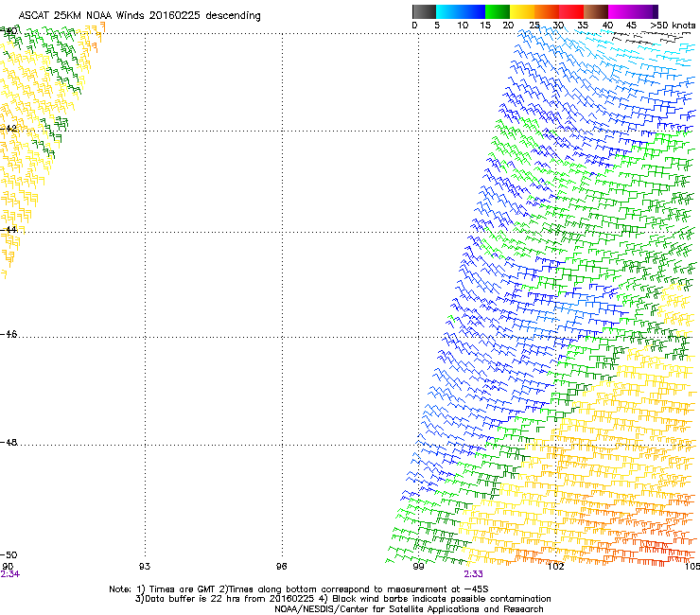Screen dimensions: 700x615
Task: Click the "102" longitude axis label
Action: tap(556, 567)
